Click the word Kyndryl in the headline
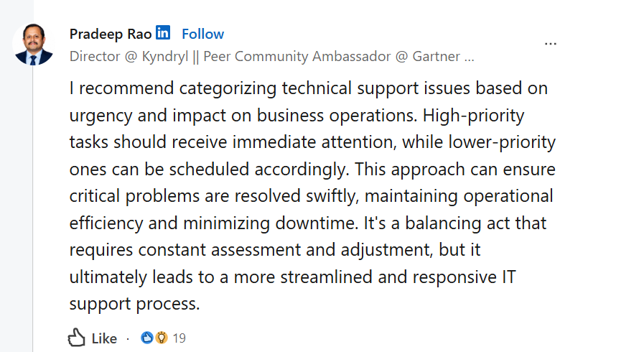 (164, 57)
